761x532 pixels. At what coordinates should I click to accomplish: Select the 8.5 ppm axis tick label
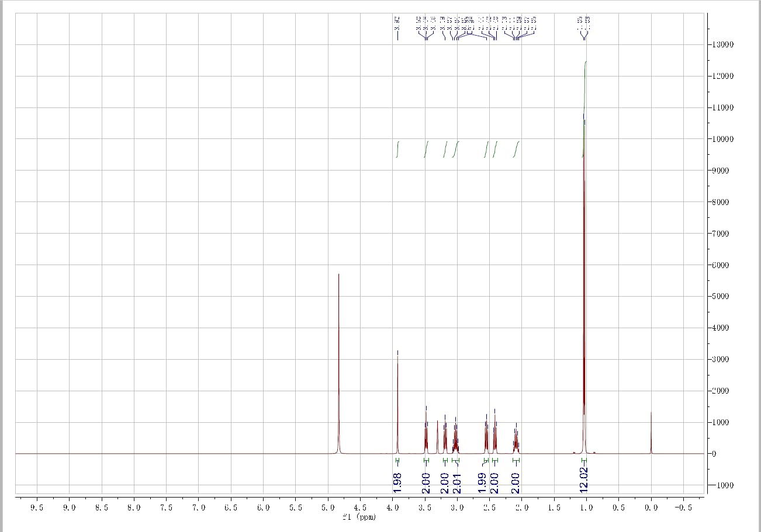point(102,508)
